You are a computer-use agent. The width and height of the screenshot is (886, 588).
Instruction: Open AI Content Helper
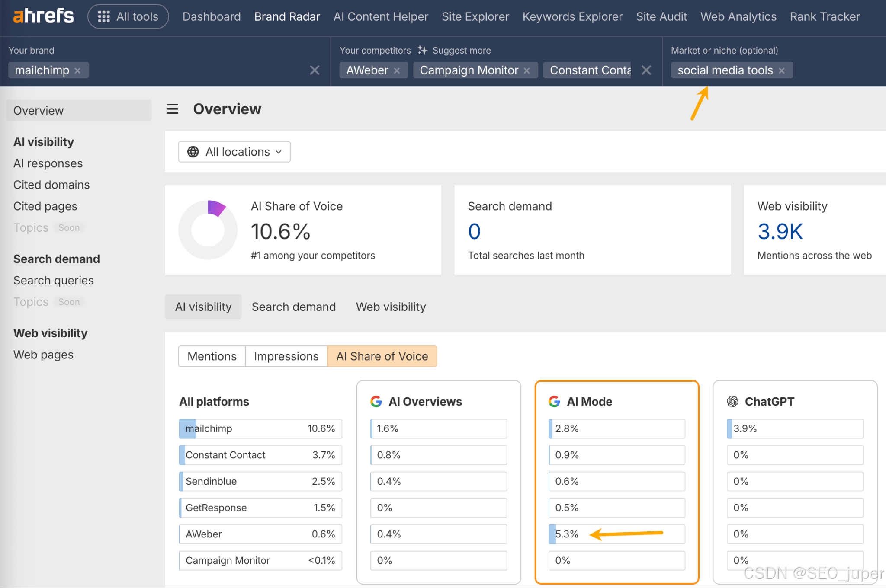coord(381,16)
